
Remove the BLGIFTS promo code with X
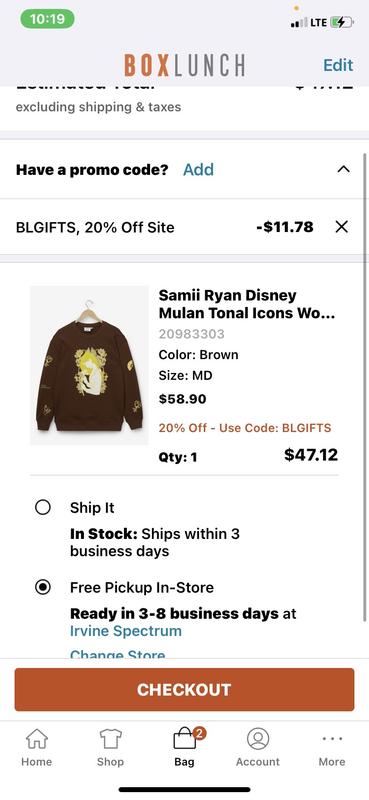341,227
